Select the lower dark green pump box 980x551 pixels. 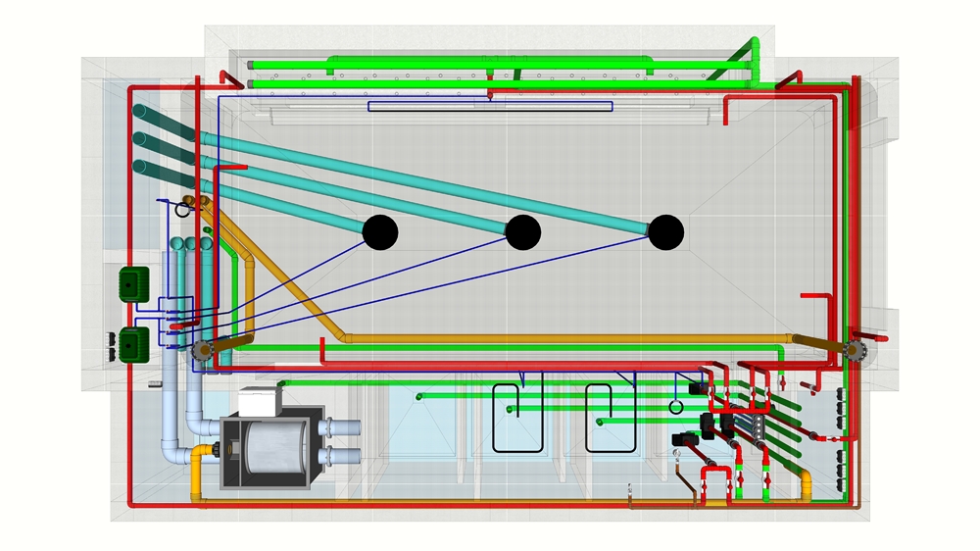coord(133,344)
